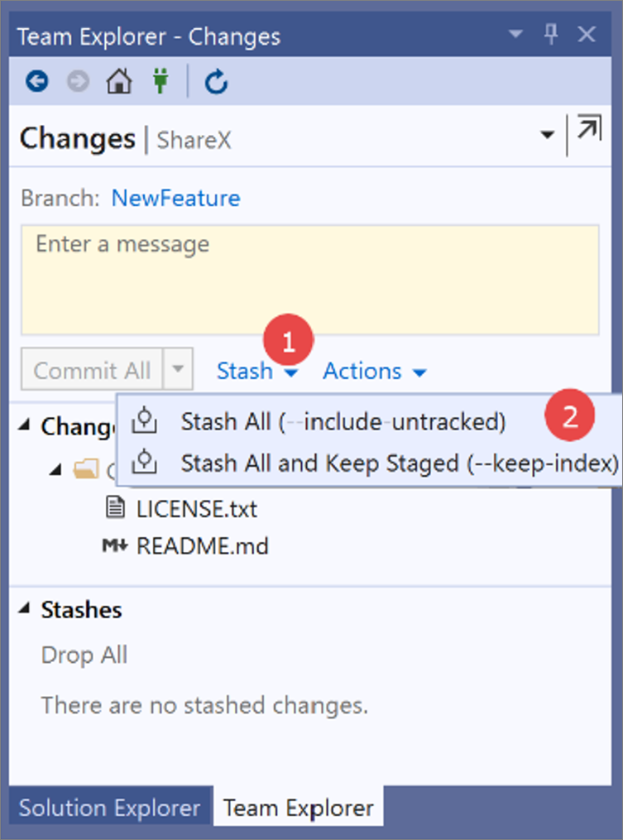Image resolution: width=623 pixels, height=840 pixels.
Task: Choose Stash All (--include-untracked)
Action: pyautogui.click(x=343, y=421)
